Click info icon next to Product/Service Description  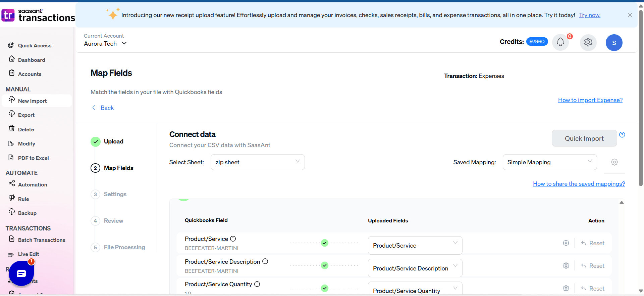(x=265, y=261)
